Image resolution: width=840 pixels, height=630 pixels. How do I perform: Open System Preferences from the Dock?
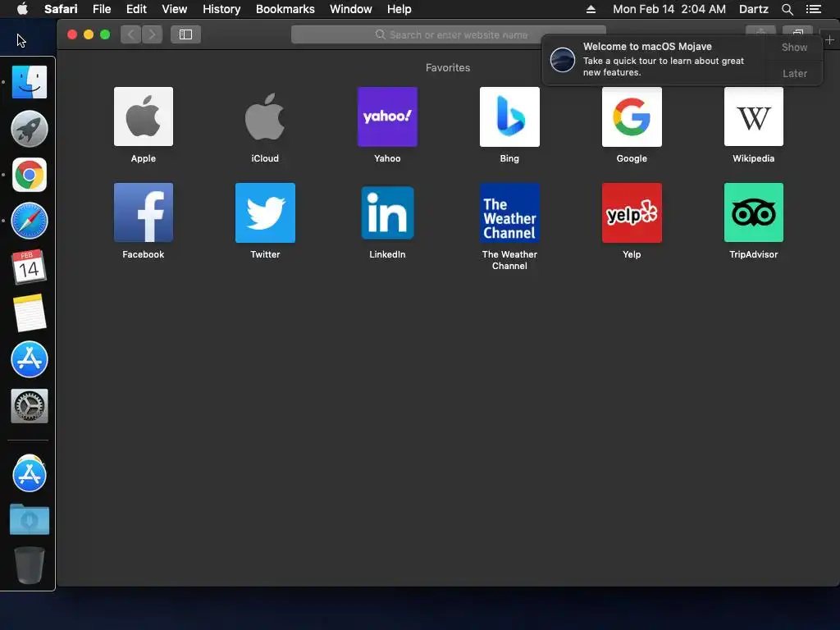(30, 406)
